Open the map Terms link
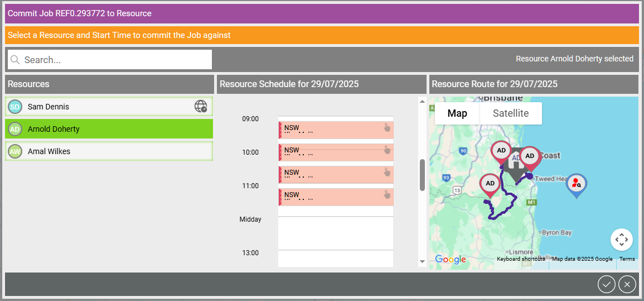 tap(627, 259)
